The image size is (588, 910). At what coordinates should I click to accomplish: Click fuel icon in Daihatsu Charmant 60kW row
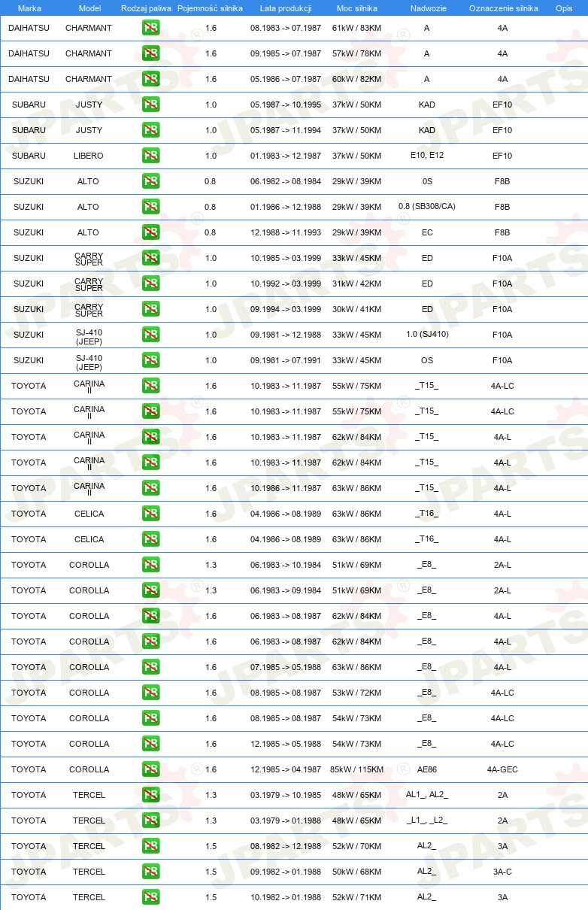click(x=150, y=79)
